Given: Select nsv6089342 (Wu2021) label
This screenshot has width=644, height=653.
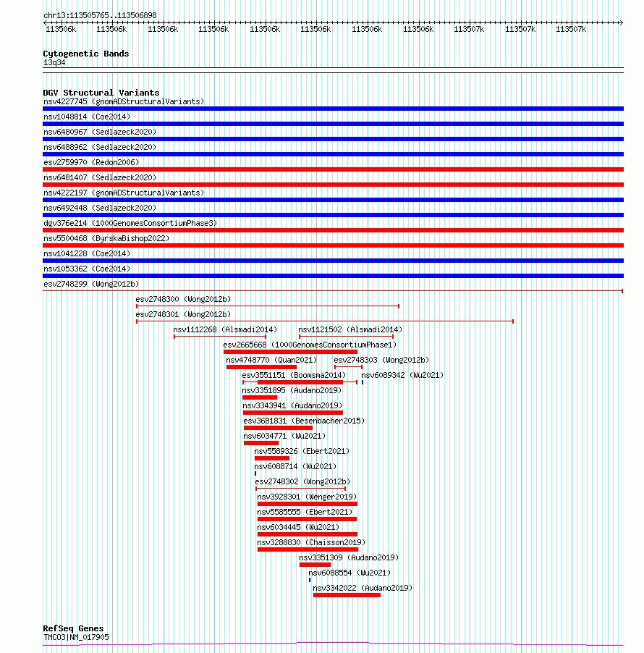Looking at the screenshot, I should pos(402,375).
